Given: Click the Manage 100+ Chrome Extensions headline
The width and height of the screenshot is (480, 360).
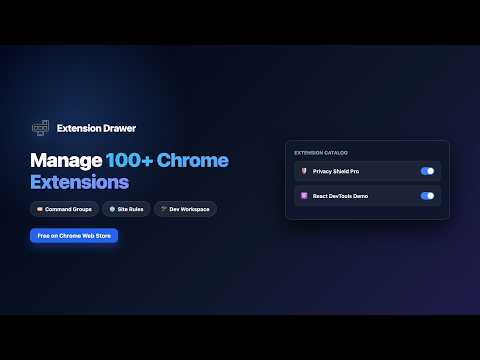Looking at the screenshot, I should tap(129, 171).
